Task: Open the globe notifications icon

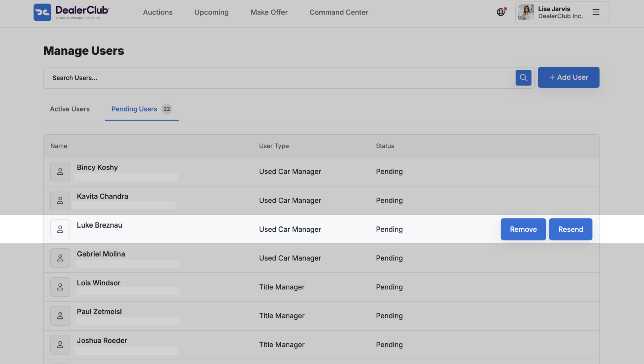Action: click(x=501, y=12)
